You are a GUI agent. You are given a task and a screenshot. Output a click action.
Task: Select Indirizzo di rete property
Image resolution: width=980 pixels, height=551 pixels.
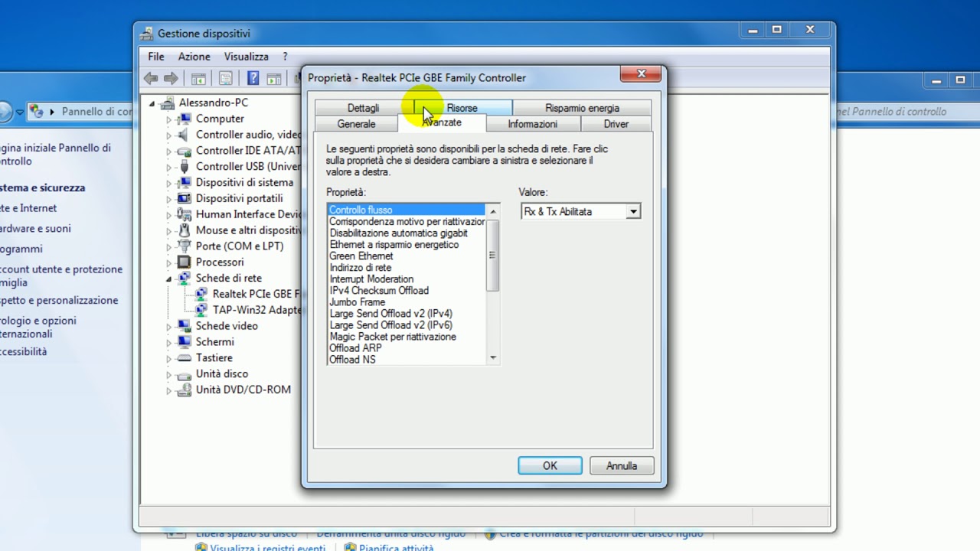coord(361,268)
